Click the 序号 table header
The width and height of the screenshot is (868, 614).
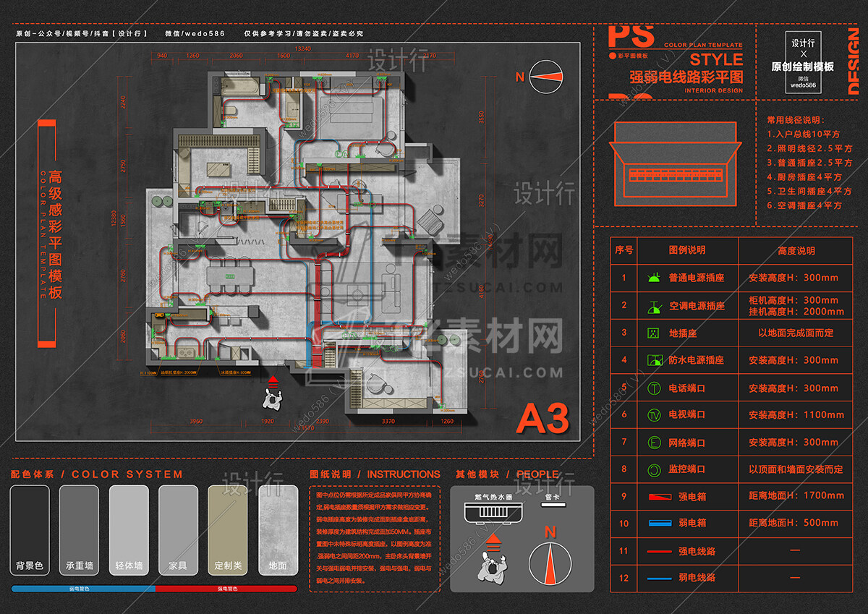pos(624,250)
